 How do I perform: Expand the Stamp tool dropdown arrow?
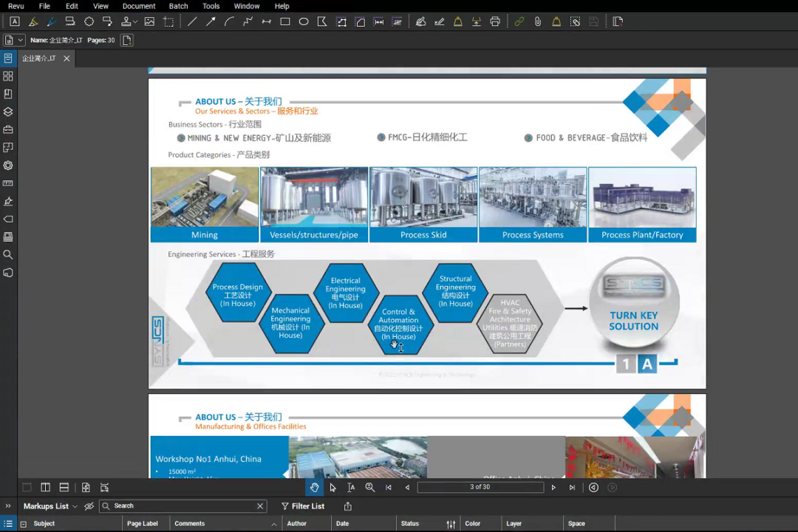click(136, 22)
